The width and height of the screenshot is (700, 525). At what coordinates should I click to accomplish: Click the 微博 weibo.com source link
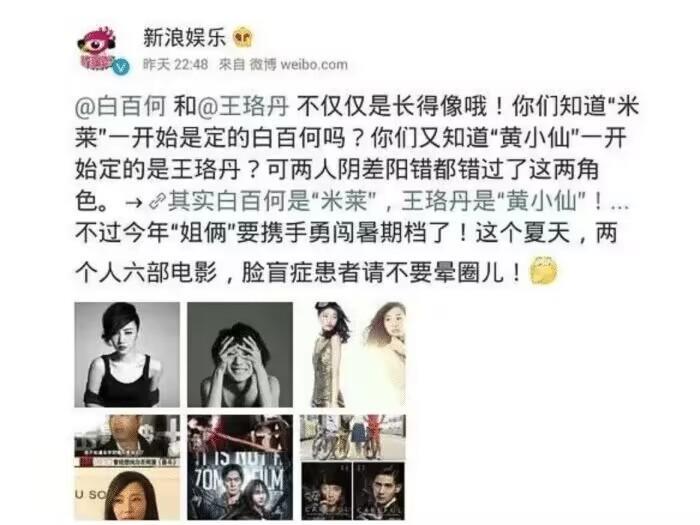[298, 65]
